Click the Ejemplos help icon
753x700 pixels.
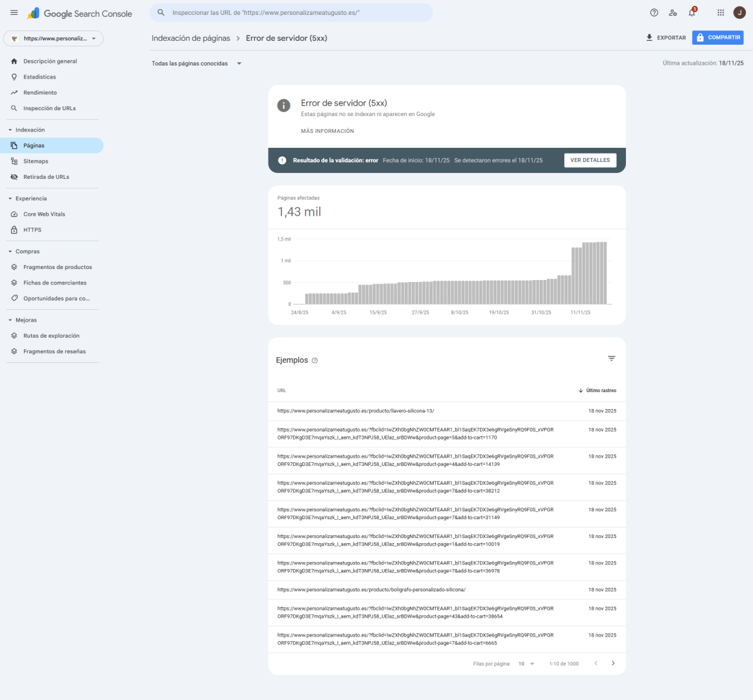click(315, 360)
